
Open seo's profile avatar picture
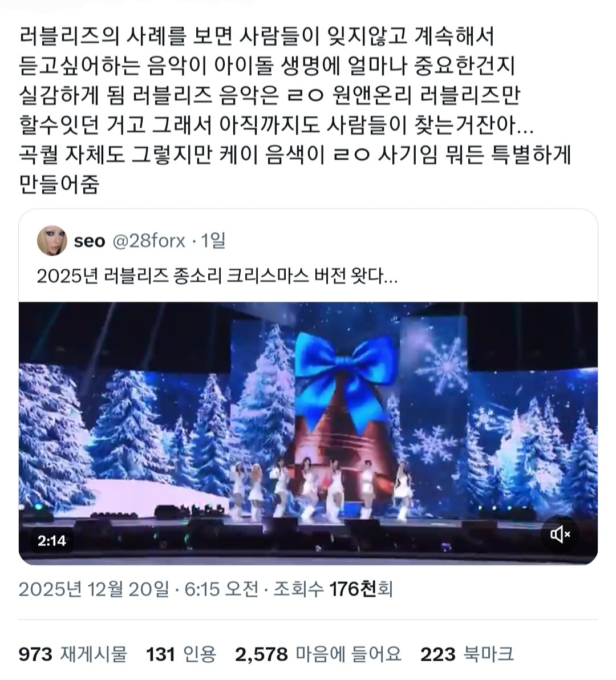click(52, 241)
